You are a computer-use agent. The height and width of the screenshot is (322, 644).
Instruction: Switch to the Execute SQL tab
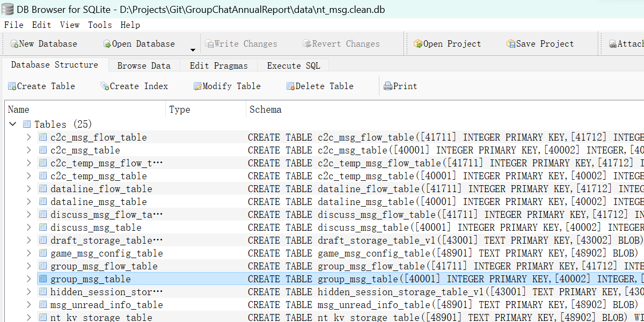coord(294,65)
